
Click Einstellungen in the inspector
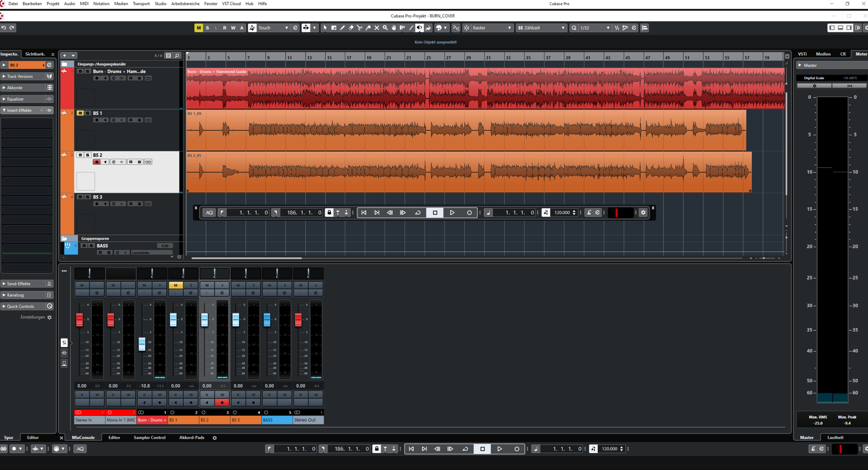33,317
